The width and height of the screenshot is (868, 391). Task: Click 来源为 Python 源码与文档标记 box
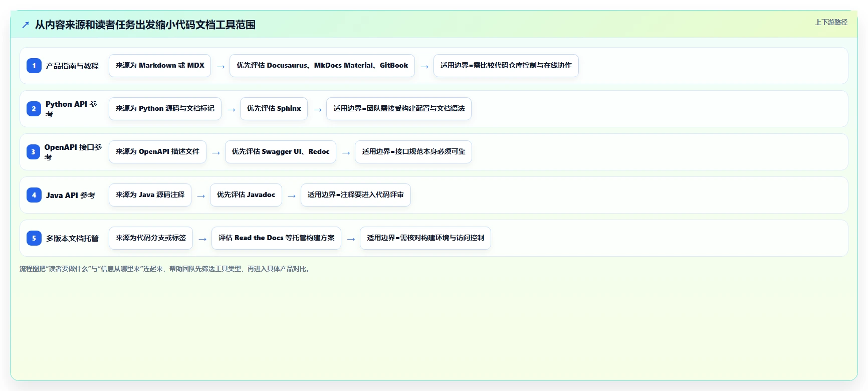click(165, 109)
